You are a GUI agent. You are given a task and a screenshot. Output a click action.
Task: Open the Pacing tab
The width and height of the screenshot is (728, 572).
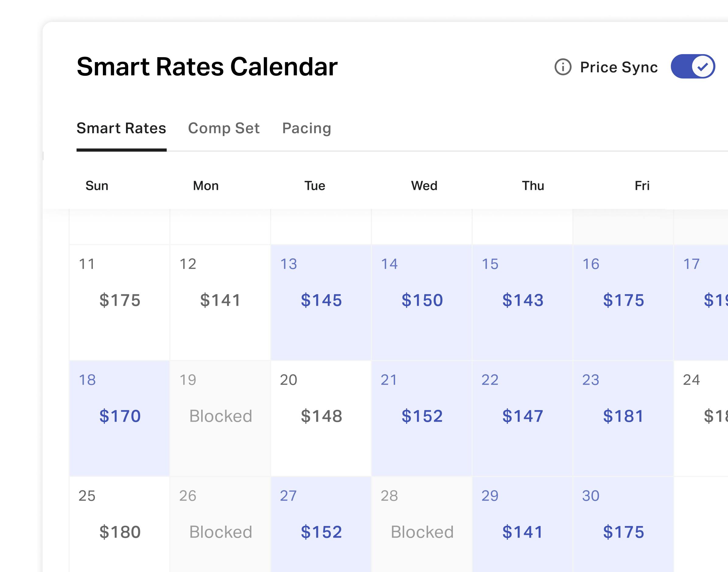point(306,128)
